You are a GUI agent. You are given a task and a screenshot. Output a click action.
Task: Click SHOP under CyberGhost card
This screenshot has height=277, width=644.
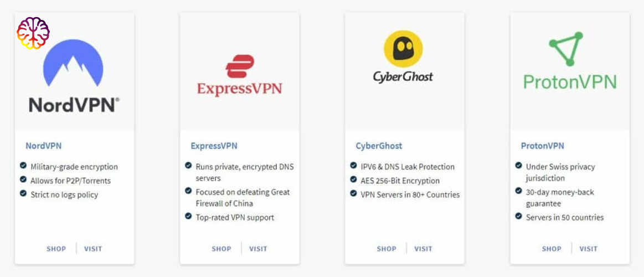pos(387,249)
